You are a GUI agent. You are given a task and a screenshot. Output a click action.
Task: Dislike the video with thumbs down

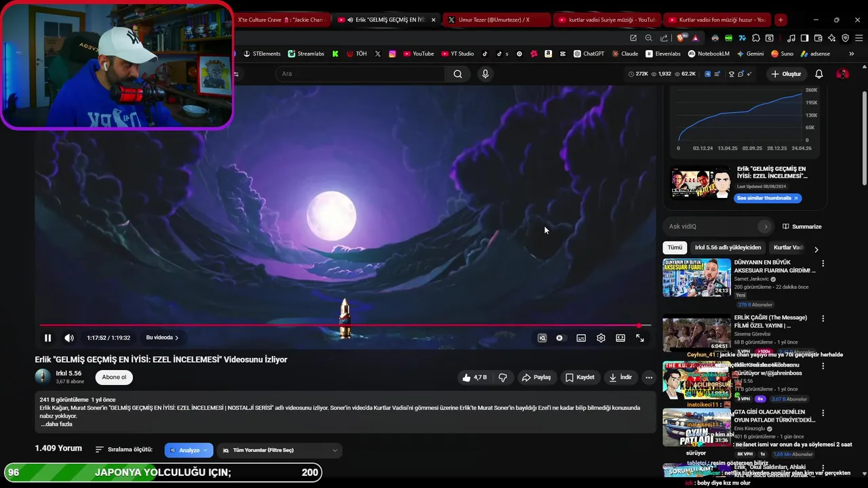tap(502, 378)
